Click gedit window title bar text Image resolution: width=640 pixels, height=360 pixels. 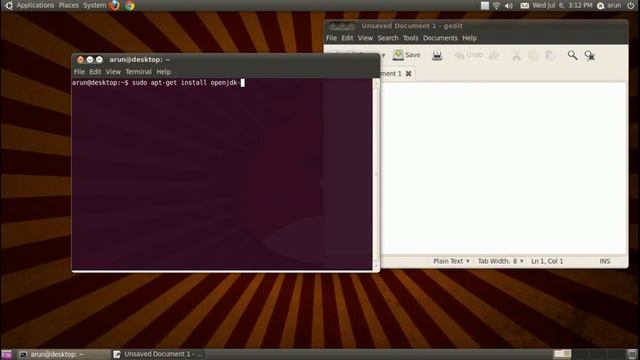[x=412, y=26]
